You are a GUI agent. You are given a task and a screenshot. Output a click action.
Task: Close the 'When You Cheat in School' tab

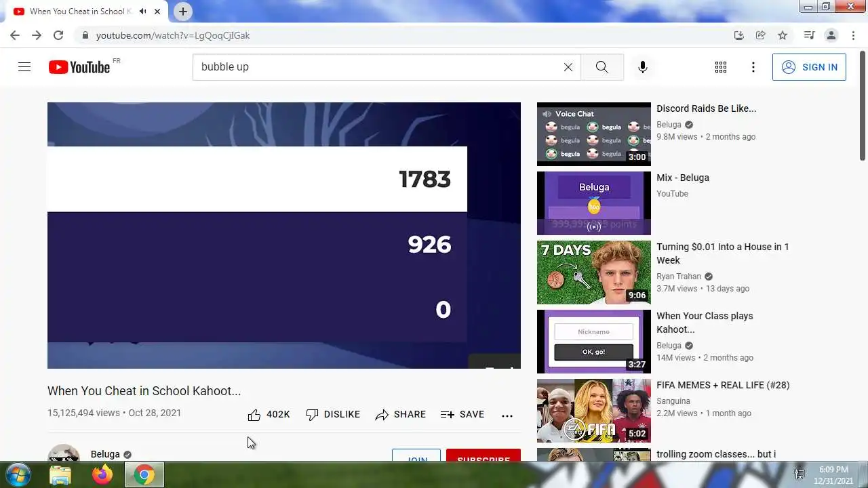click(157, 12)
